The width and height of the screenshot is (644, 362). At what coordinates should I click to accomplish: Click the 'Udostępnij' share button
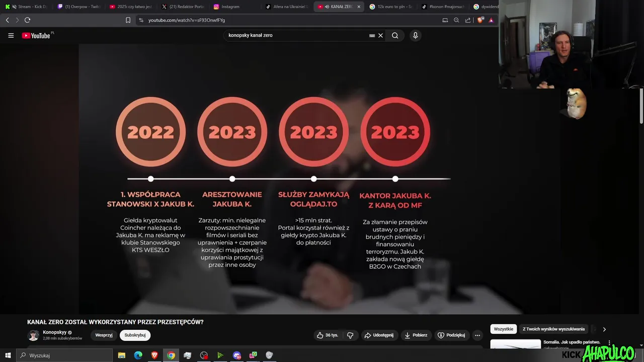coord(379,335)
